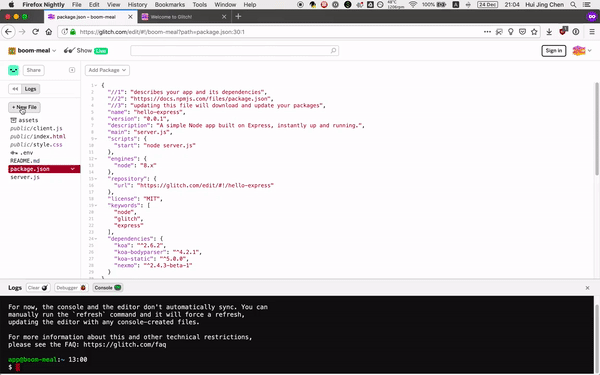Close the Logs panel with X
The width and height of the screenshot is (600, 375).
(587, 288)
